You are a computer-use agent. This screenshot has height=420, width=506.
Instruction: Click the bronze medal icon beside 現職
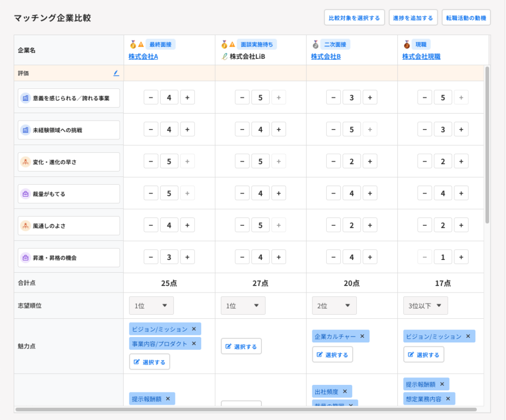[407, 44]
